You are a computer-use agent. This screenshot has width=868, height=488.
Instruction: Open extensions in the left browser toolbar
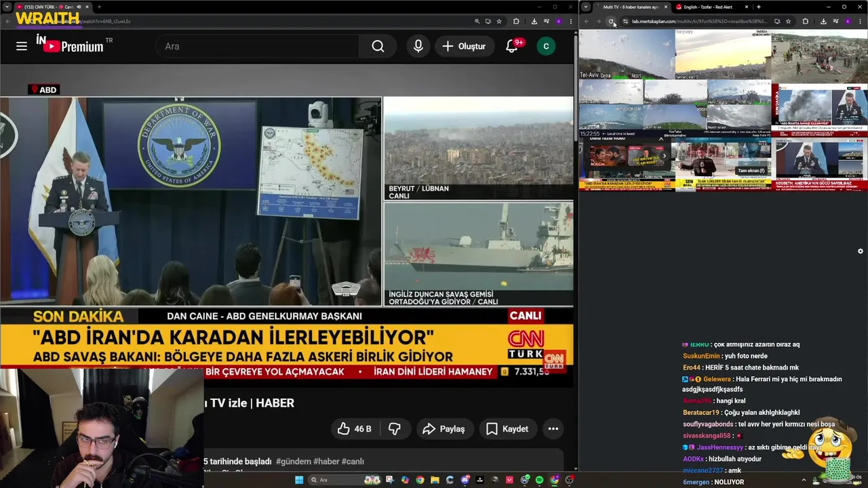(516, 21)
